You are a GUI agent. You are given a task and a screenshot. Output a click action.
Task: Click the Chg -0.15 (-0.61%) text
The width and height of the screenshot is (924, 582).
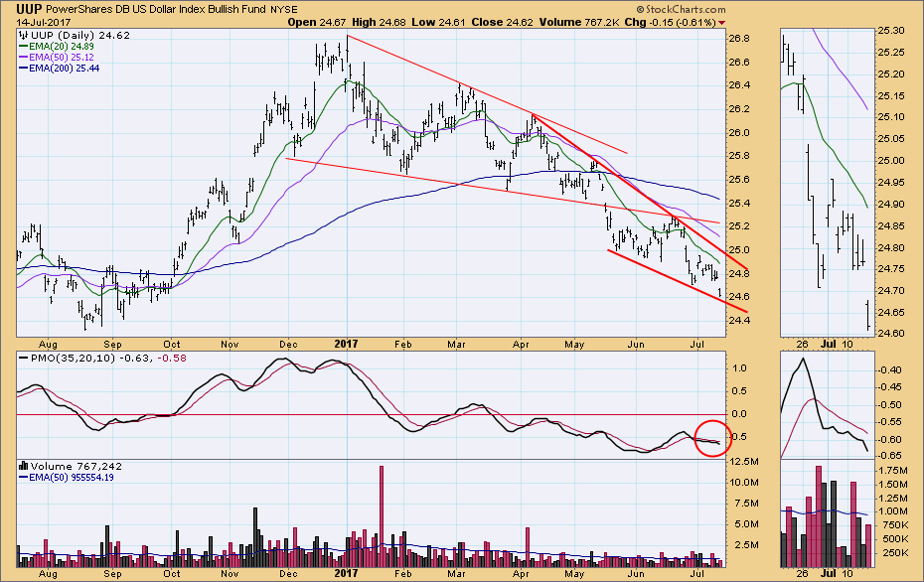coord(671,23)
